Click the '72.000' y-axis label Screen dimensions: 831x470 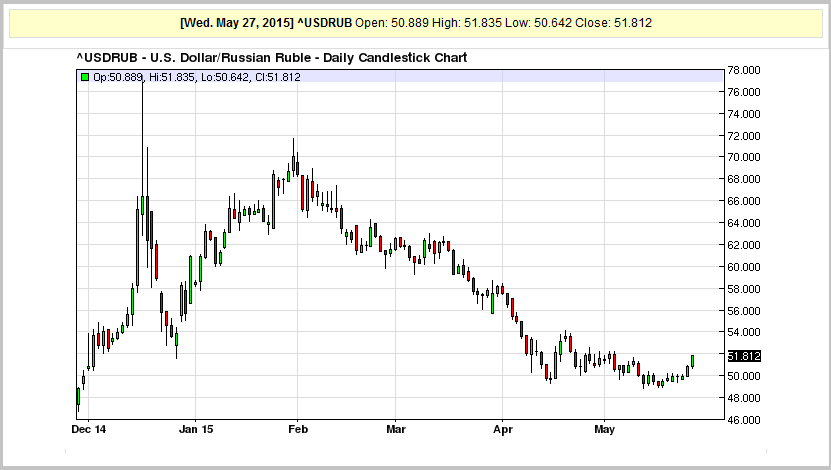point(744,136)
